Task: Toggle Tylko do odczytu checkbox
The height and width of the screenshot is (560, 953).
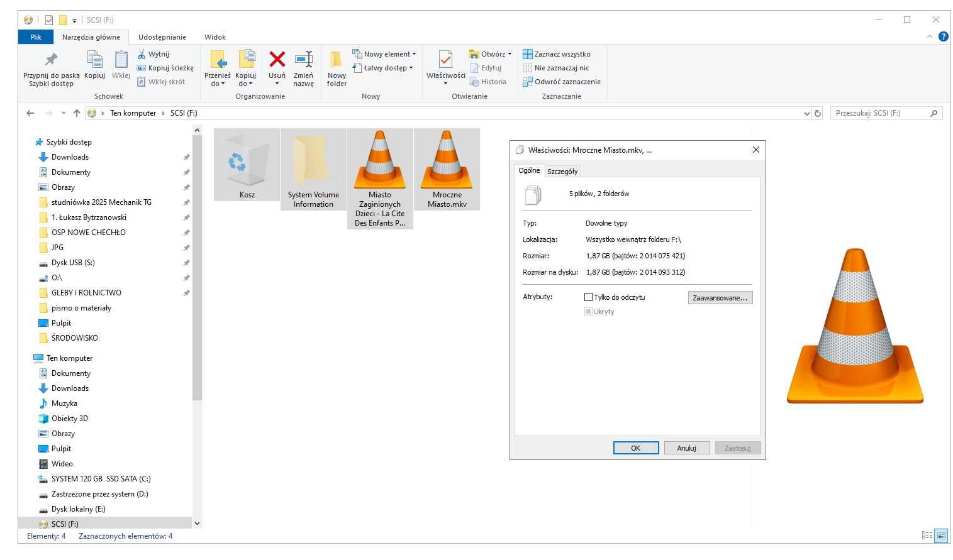Action: point(588,297)
